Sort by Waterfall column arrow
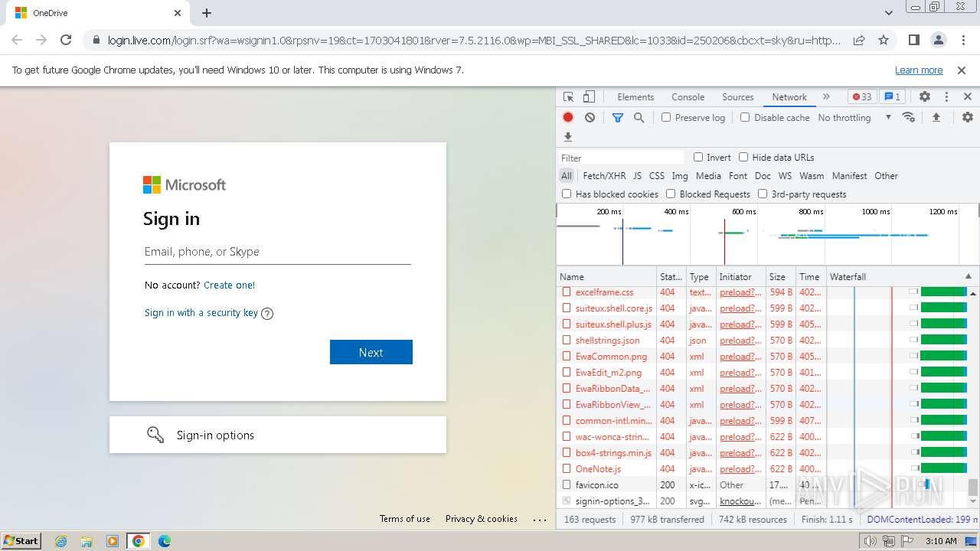Image resolution: width=980 pixels, height=551 pixels. pos(968,276)
